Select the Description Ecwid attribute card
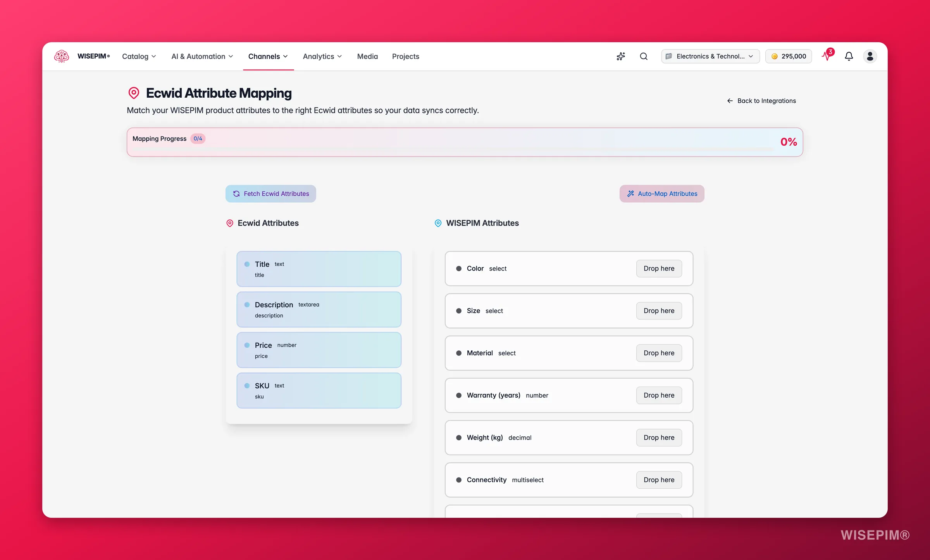The height and width of the screenshot is (560, 930). coord(319,310)
